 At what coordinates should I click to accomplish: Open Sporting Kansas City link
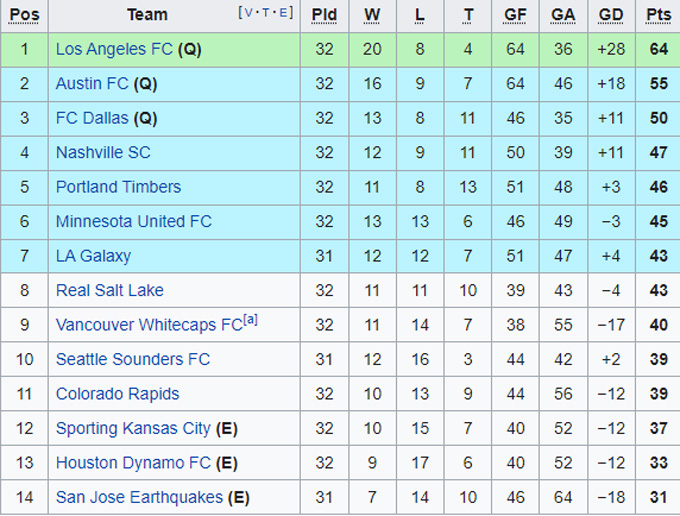point(133,428)
